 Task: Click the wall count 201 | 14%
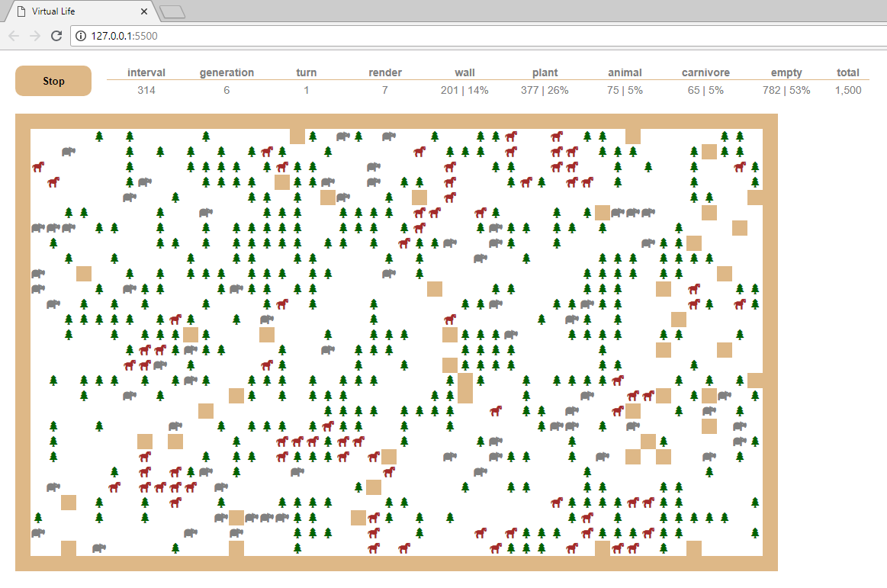pyautogui.click(x=464, y=90)
